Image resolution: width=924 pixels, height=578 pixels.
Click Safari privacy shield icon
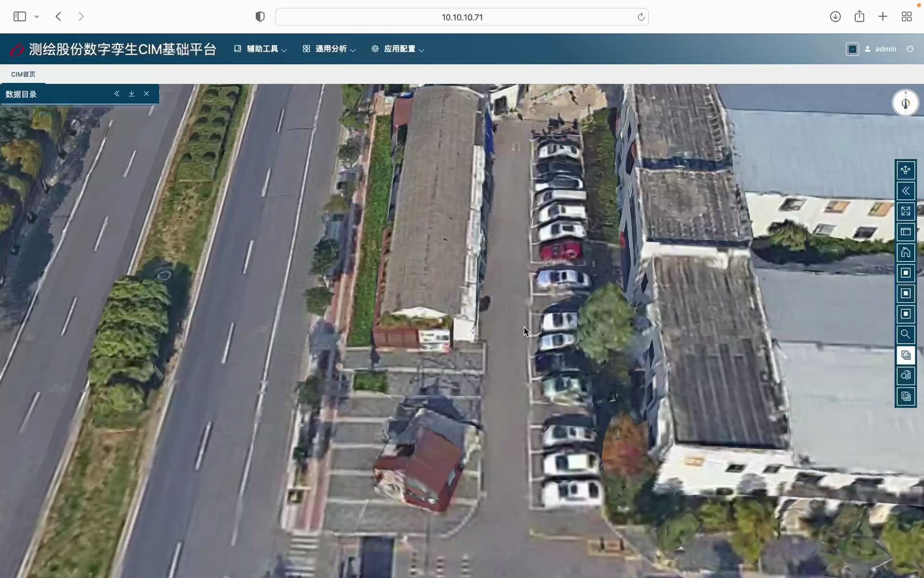pos(260,17)
